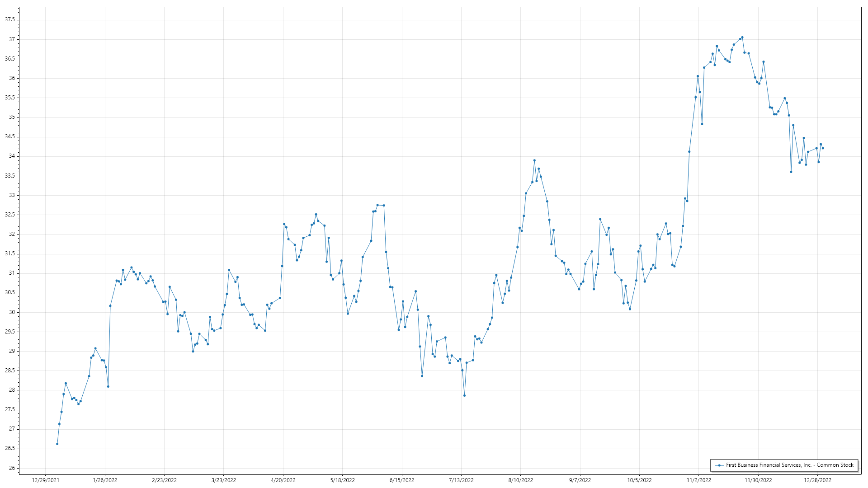This screenshot has width=868, height=488.
Task: Select the 12/29/2021 x-axis date label
Action: [45, 480]
